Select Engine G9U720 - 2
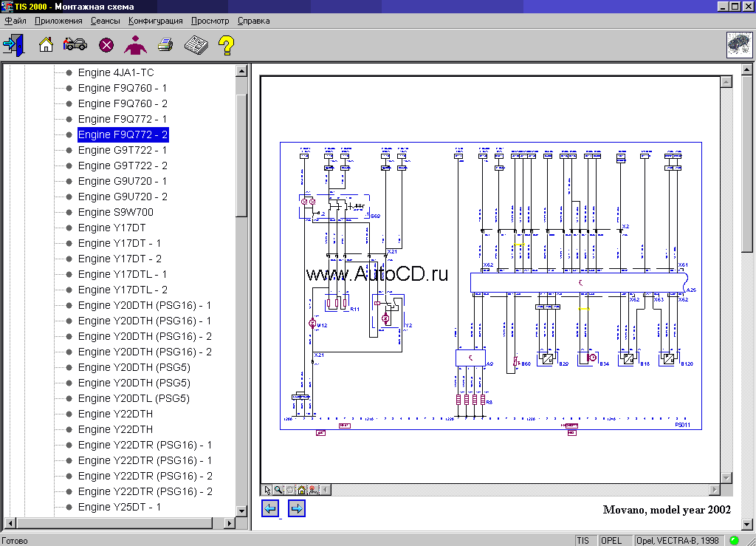The width and height of the screenshot is (756, 546). (x=123, y=197)
